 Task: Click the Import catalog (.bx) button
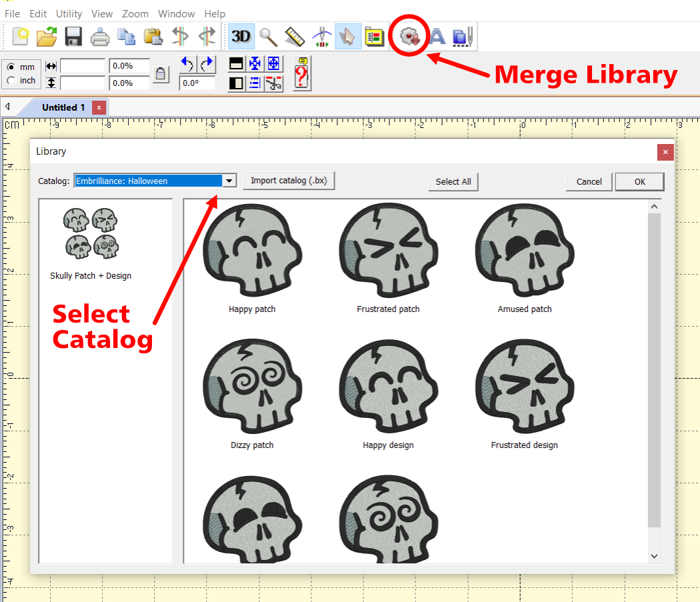coord(288,181)
